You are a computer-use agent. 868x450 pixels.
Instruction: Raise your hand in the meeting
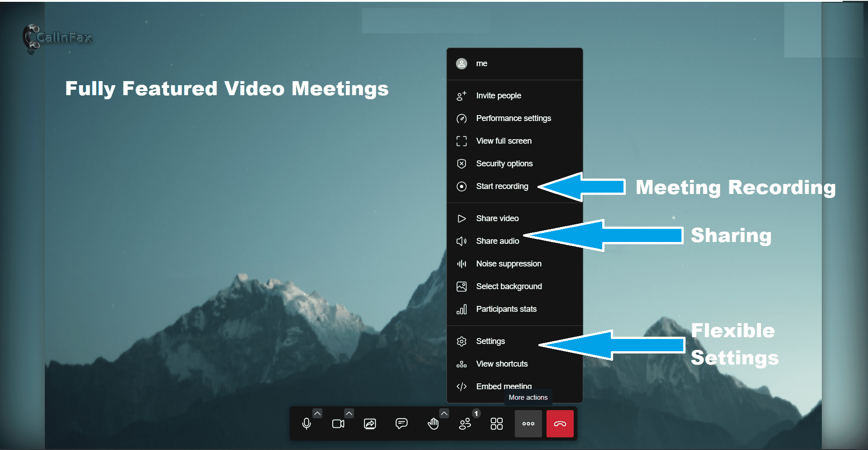[433, 424]
